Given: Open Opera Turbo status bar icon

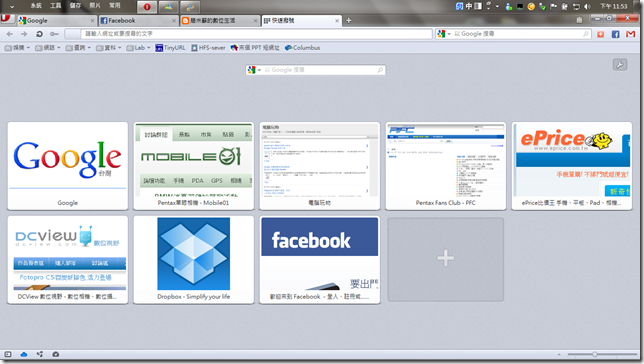Looking at the screenshot, I should (x=55, y=354).
